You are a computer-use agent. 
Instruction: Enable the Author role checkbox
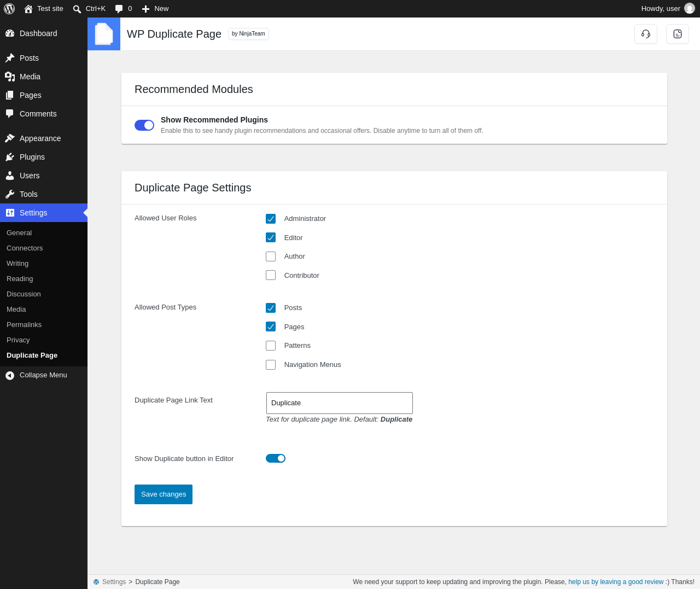coord(271,256)
